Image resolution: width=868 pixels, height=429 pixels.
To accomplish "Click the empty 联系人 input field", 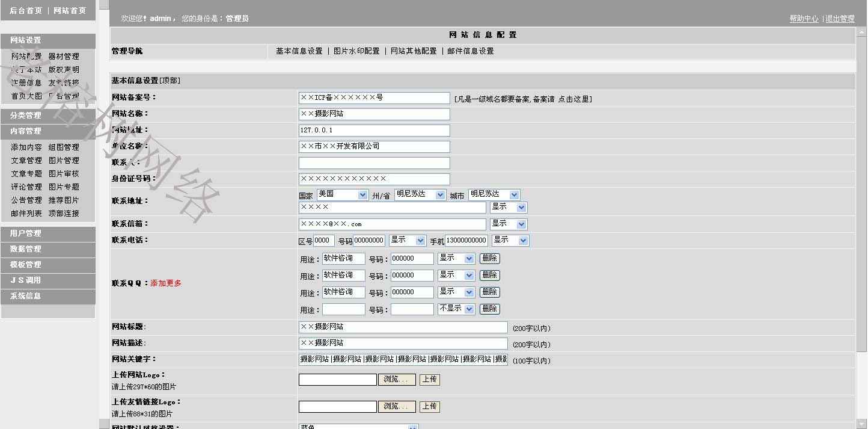I will [374, 162].
